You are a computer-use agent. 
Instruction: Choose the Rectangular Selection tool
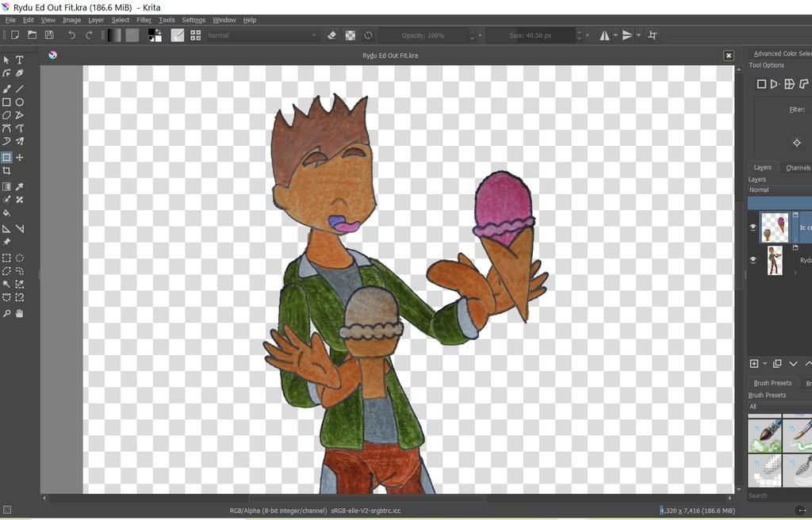tap(6, 258)
